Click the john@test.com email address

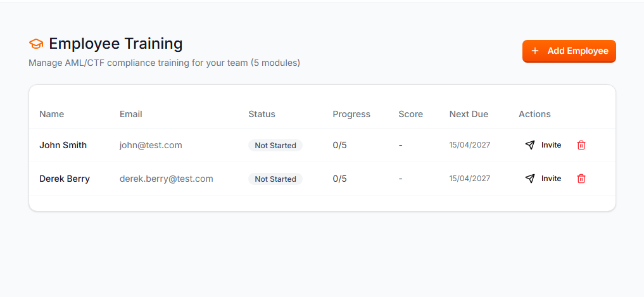[151, 145]
